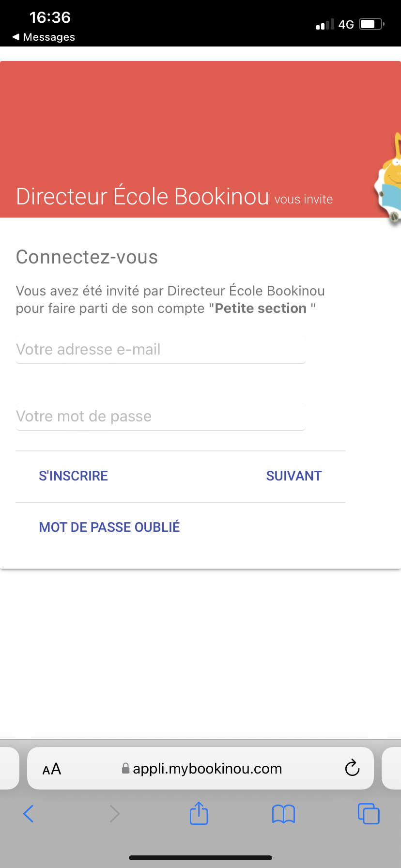Focus the Votre mot de passe field
Viewport: 401px width, 868px height.
point(161,417)
